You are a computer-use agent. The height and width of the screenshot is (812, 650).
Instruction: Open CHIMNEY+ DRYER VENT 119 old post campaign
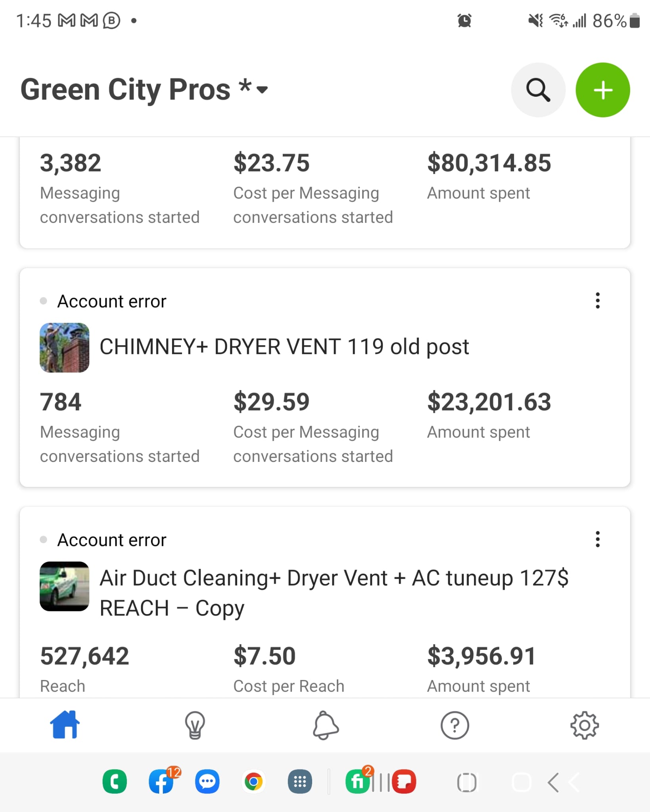tap(284, 347)
